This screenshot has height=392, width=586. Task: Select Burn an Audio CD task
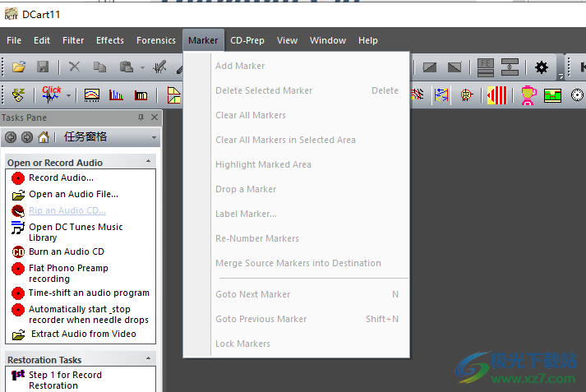(x=66, y=251)
